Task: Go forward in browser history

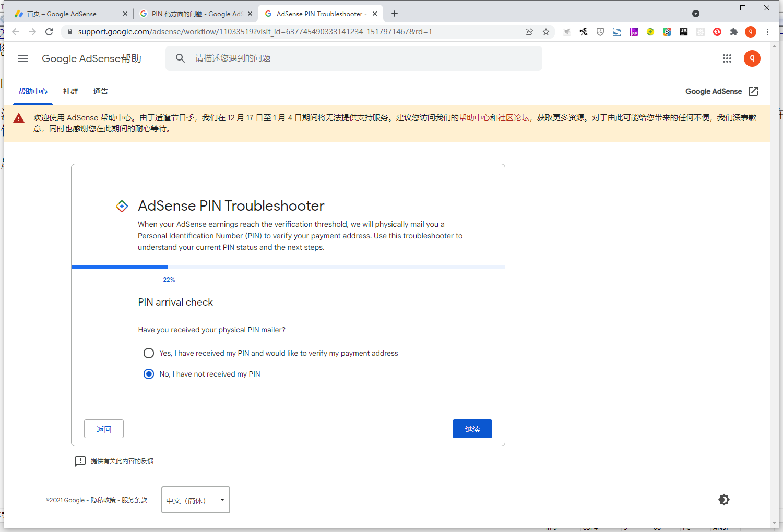Action: pos(32,32)
